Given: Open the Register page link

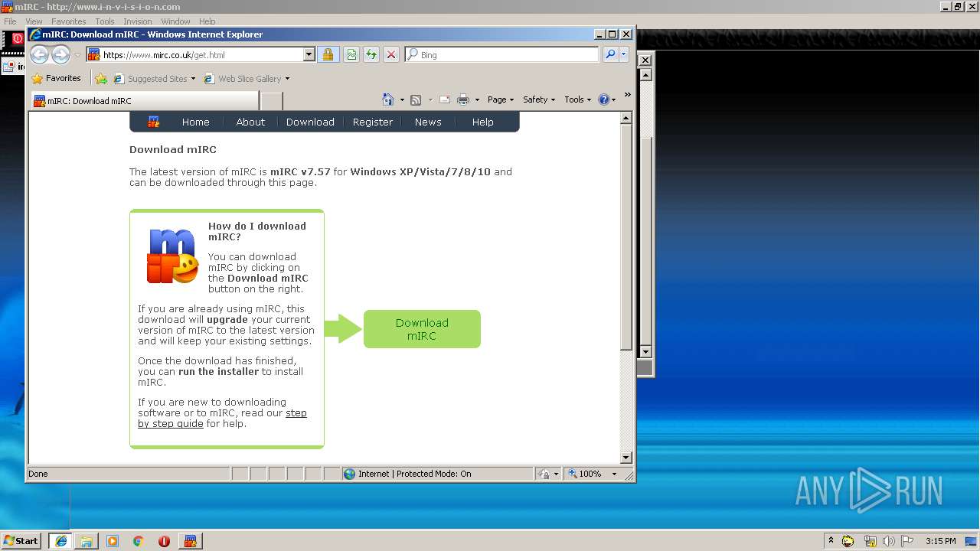Looking at the screenshot, I should tap(373, 122).
